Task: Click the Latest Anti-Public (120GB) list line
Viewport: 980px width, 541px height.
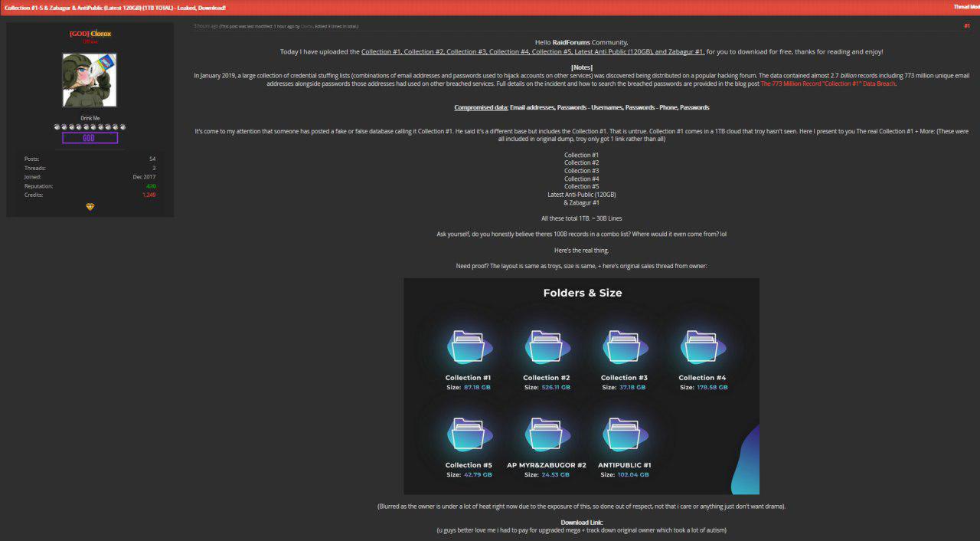Action: click(x=582, y=195)
